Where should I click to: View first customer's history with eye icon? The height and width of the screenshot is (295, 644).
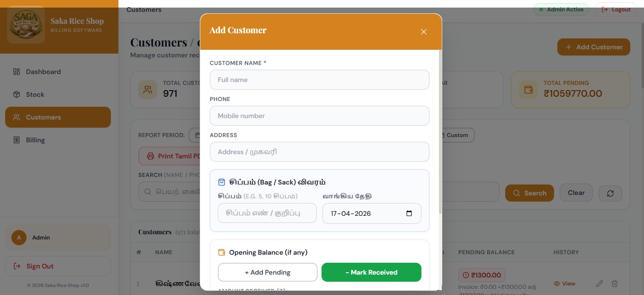tap(556, 284)
